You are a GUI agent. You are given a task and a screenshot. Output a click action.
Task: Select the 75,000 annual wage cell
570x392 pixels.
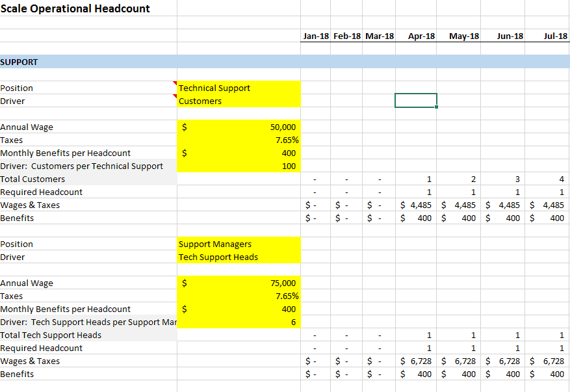(x=239, y=283)
